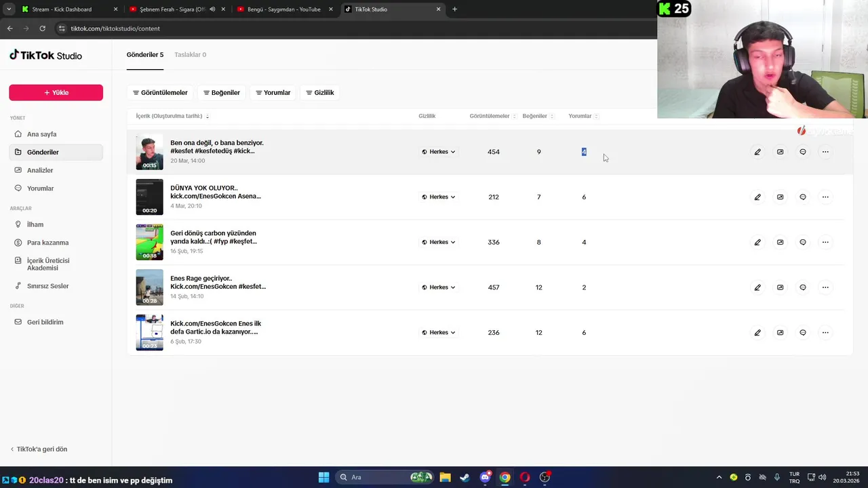Open File Explorer from the taskbar
Screen dimensions: 868x488
pos(445,477)
